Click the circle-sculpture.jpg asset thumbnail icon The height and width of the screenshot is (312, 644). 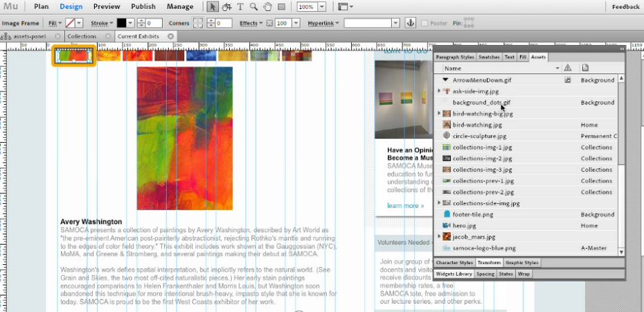[447, 136]
